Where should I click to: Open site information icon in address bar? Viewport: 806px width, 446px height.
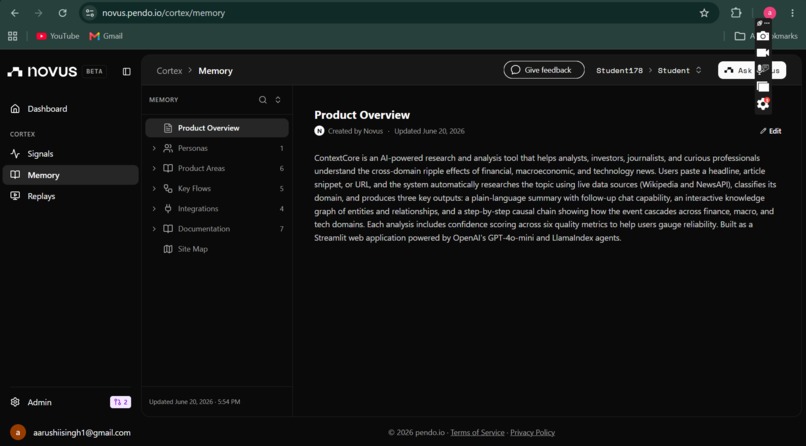pos(90,13)
